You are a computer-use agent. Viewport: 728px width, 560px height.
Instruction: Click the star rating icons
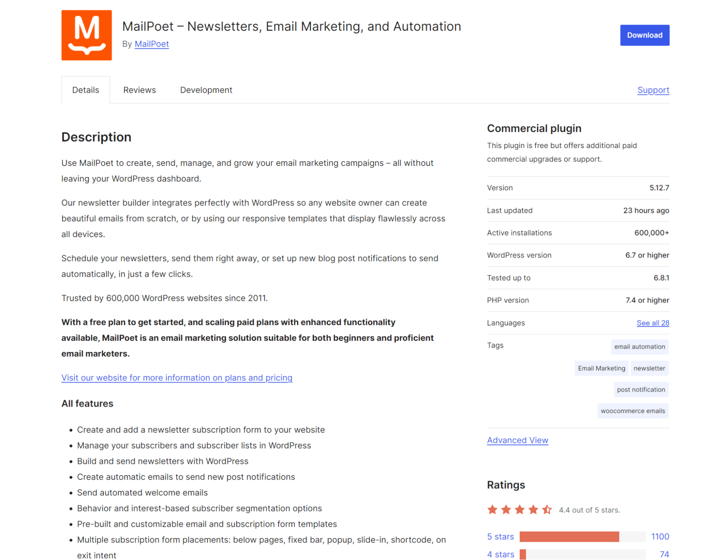point(519,509)
